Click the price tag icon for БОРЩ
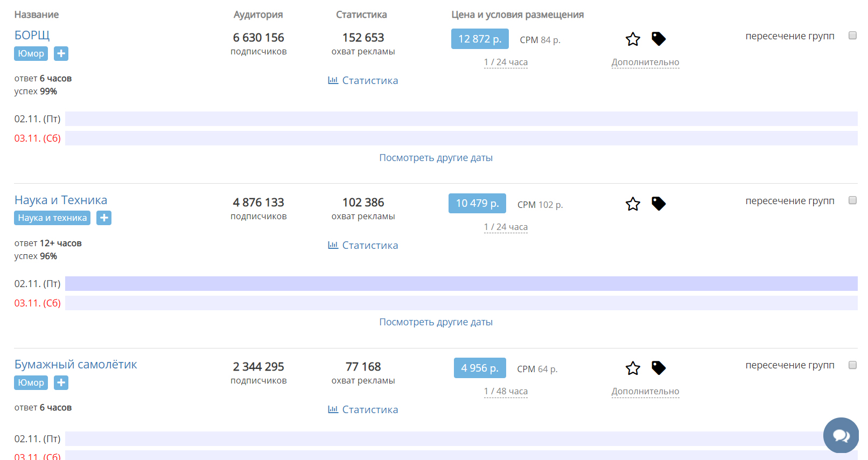Viewport: 868px width, 460px height. [658, 39]
